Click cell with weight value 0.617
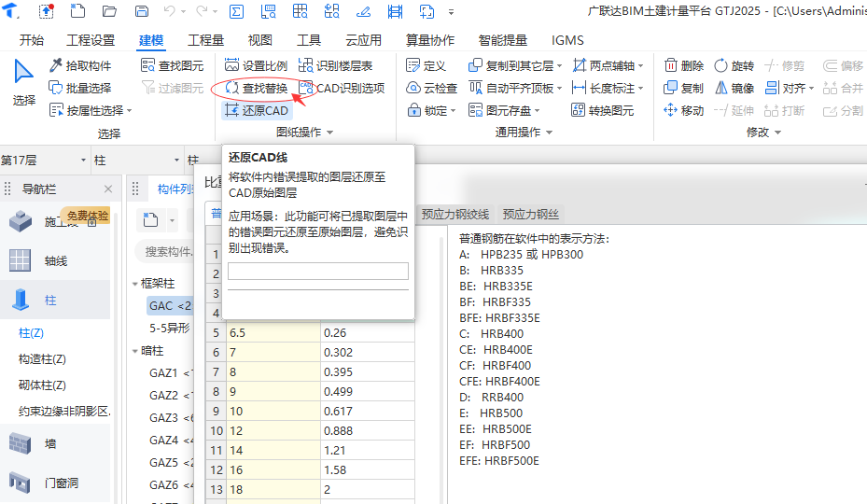 point(367,411)
